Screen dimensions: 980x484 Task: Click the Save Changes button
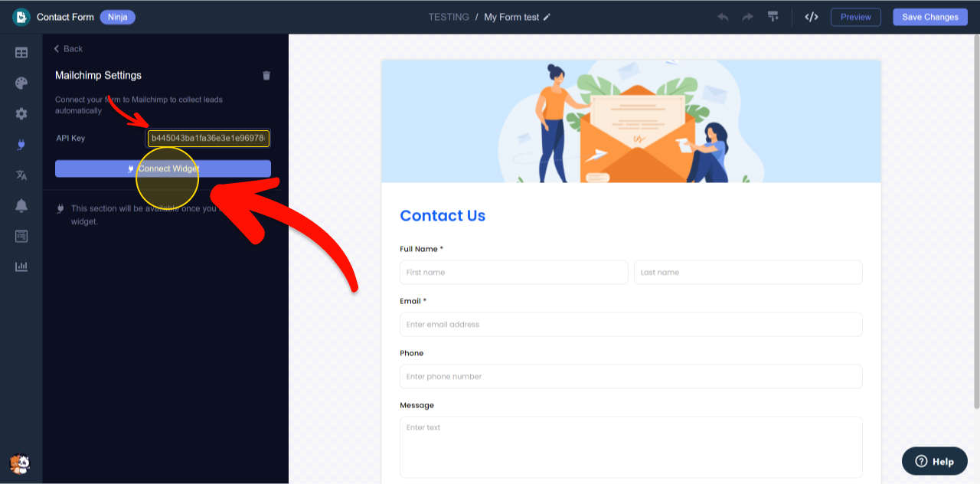pyautogui.click(x=929, y=17)
